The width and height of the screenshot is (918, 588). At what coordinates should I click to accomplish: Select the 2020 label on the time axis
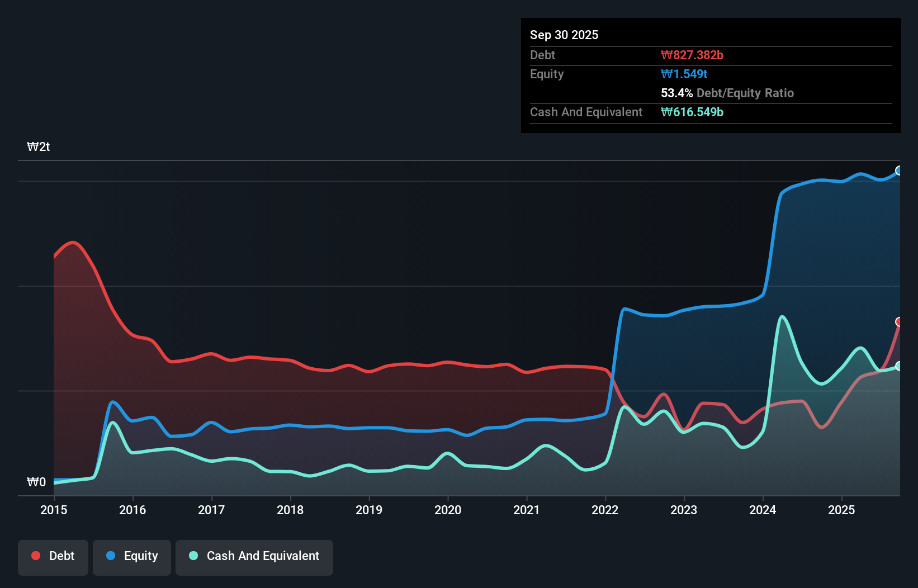click(448, 510)
